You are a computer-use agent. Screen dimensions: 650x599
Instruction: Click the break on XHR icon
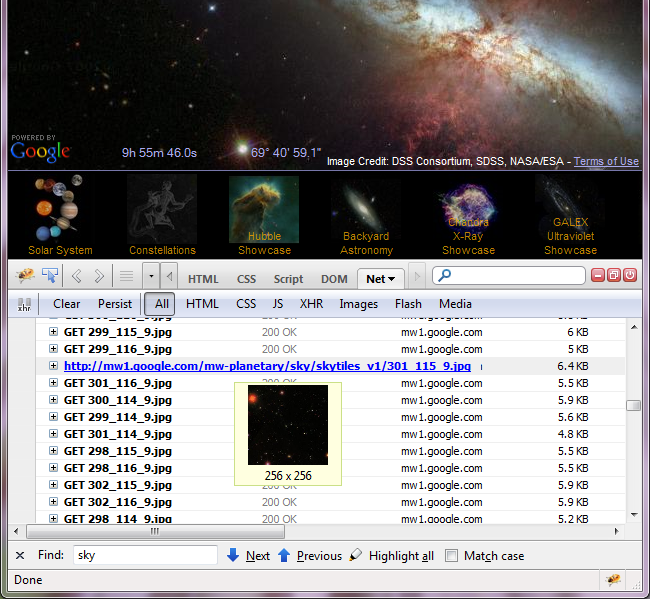25,304
